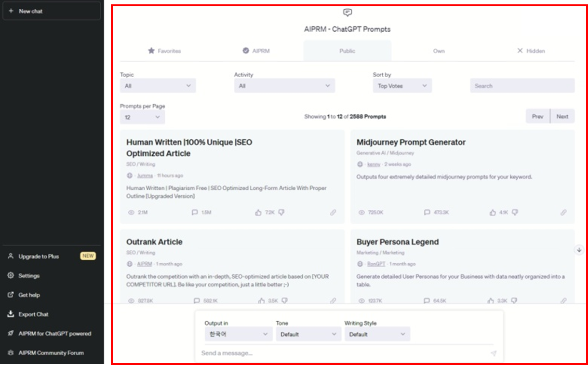Thumbs up Buyer Persona Legend prompt
The height and width of the screenshot is (365, 588).
coord(491,300)
